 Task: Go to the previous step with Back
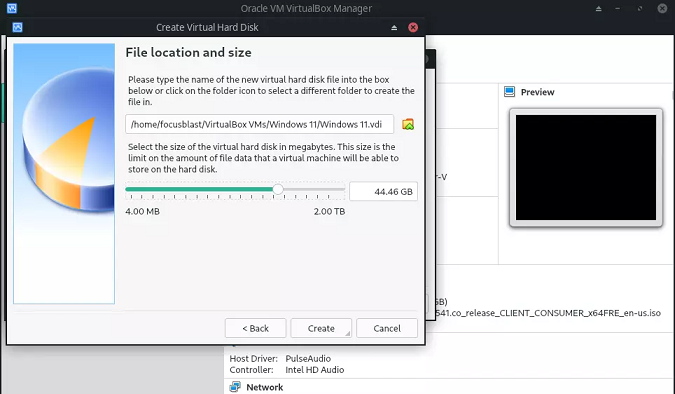255,329
